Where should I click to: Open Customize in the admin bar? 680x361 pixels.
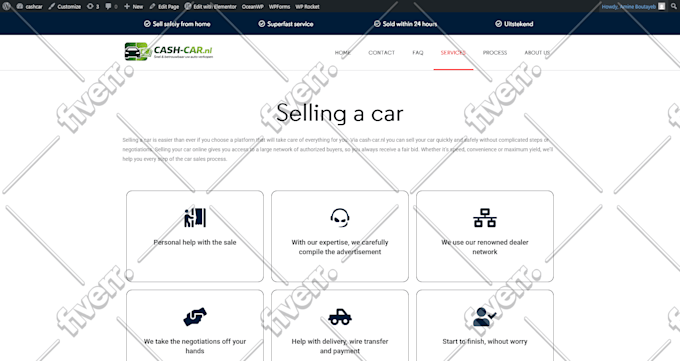(x=65, y=7)
